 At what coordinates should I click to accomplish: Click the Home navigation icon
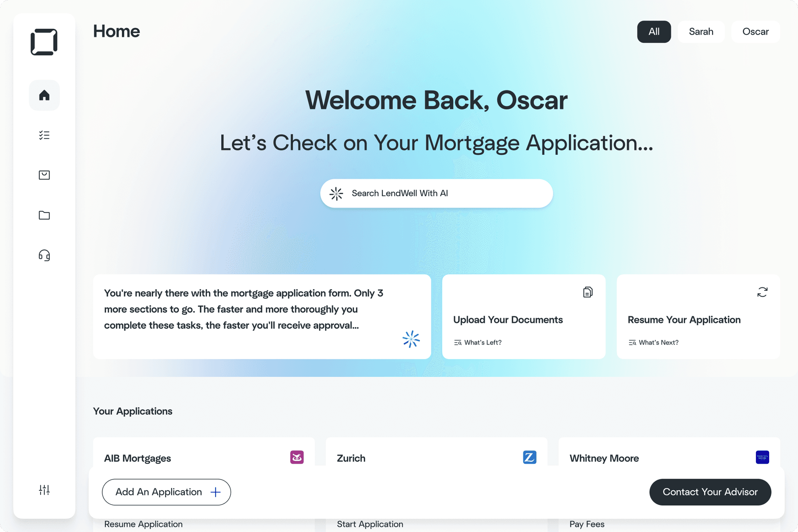[x=44, y=95]
